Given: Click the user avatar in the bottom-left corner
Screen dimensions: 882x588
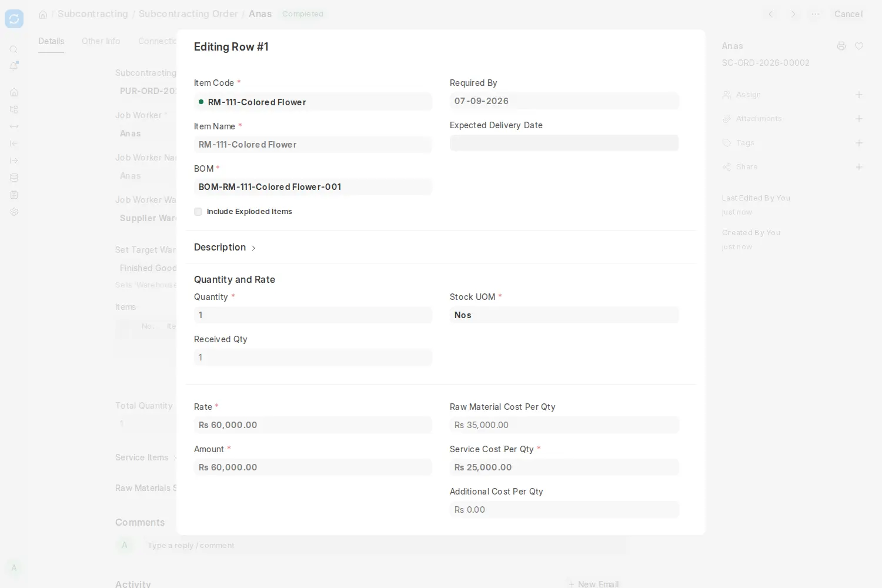Looking at the screenshot, I should tap(14, 568).
